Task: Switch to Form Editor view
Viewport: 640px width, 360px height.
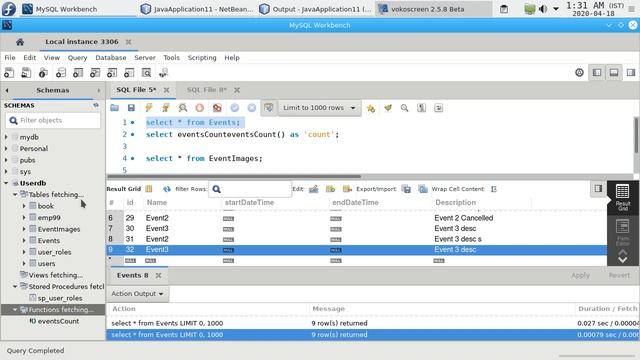Action: pyautogui.click(x=622, y=231)
